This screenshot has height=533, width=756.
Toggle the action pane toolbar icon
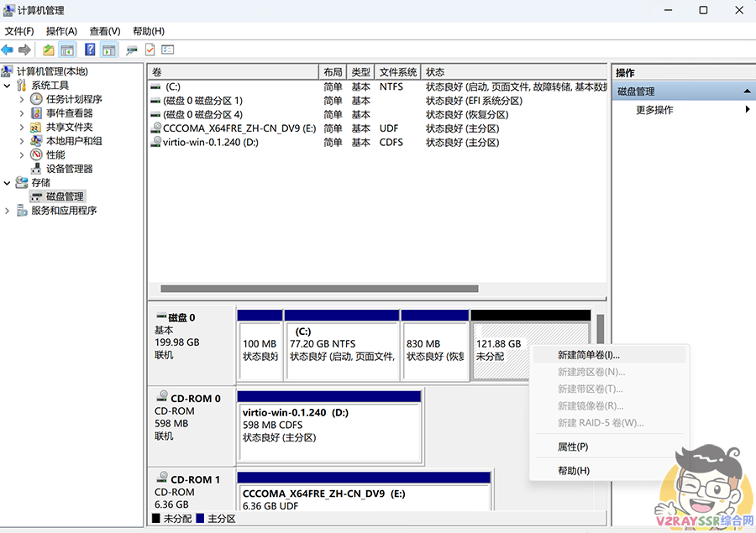109,50
